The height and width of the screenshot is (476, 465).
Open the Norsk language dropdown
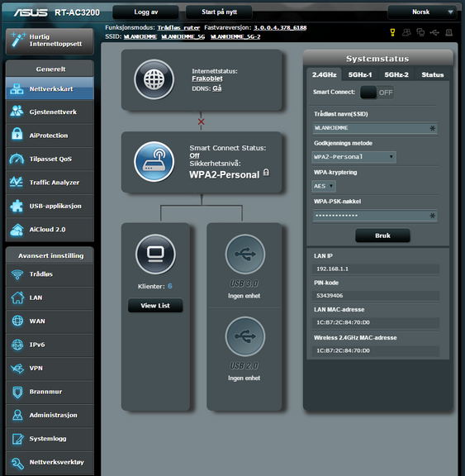(x=422, y=12)
